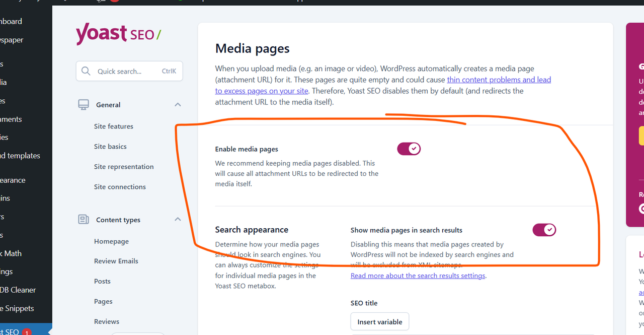Click the Insert variable button
This screenshot has width=644, height=335.
pos(380,322)
